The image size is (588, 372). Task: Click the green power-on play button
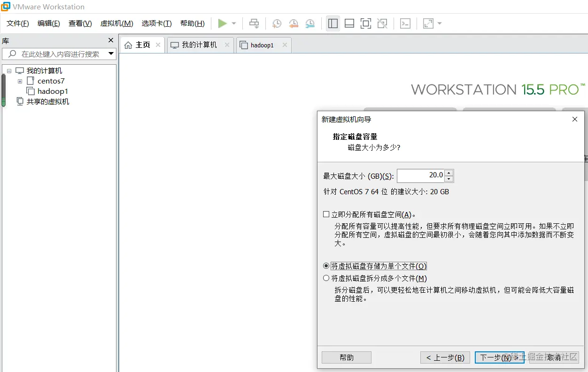click(223, 23)
